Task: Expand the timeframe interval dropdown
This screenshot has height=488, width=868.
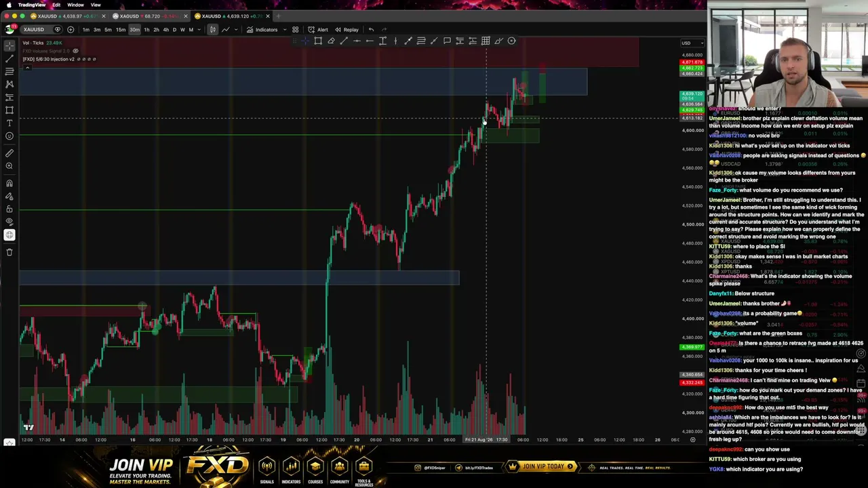Action: coord(199,29)
